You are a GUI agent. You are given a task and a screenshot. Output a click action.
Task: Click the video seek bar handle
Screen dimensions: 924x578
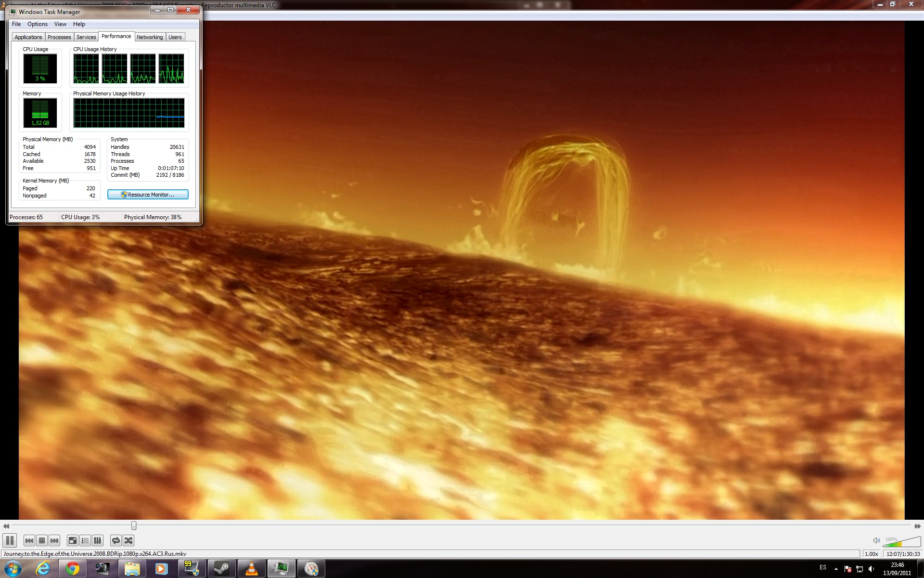pos(134,525)
